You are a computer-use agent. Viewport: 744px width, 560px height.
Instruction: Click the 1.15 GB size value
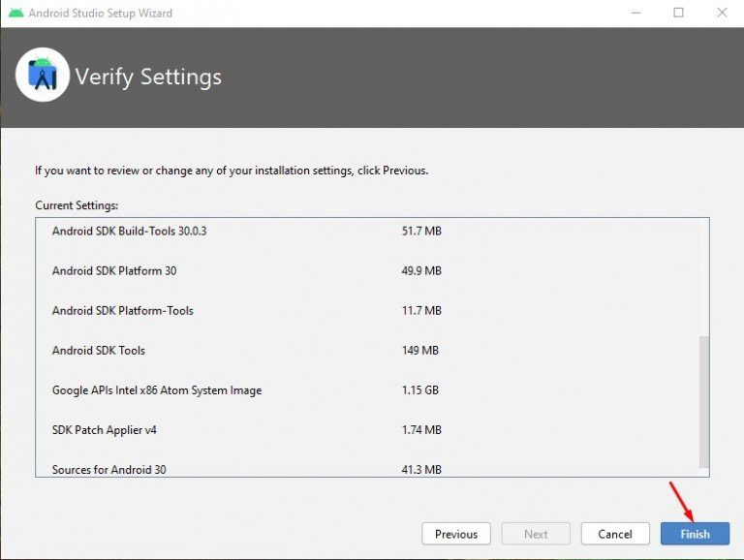[419, 390]
